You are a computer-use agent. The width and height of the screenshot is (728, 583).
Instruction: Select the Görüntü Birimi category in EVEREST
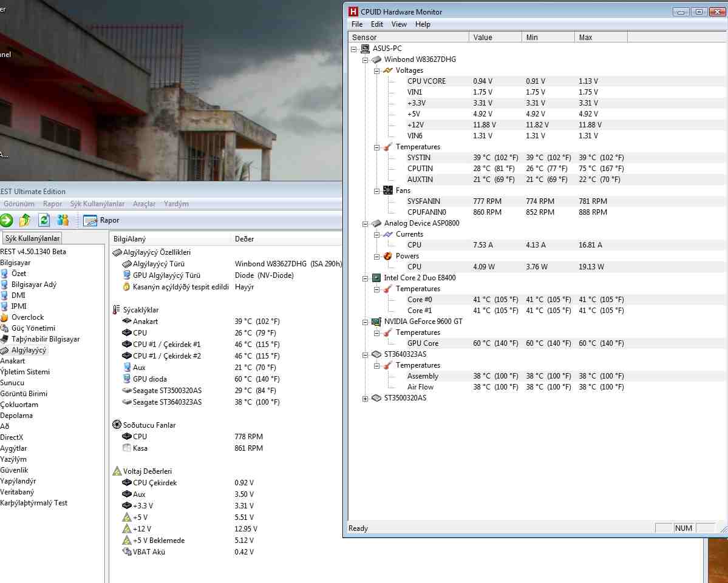tap(24, 394)
